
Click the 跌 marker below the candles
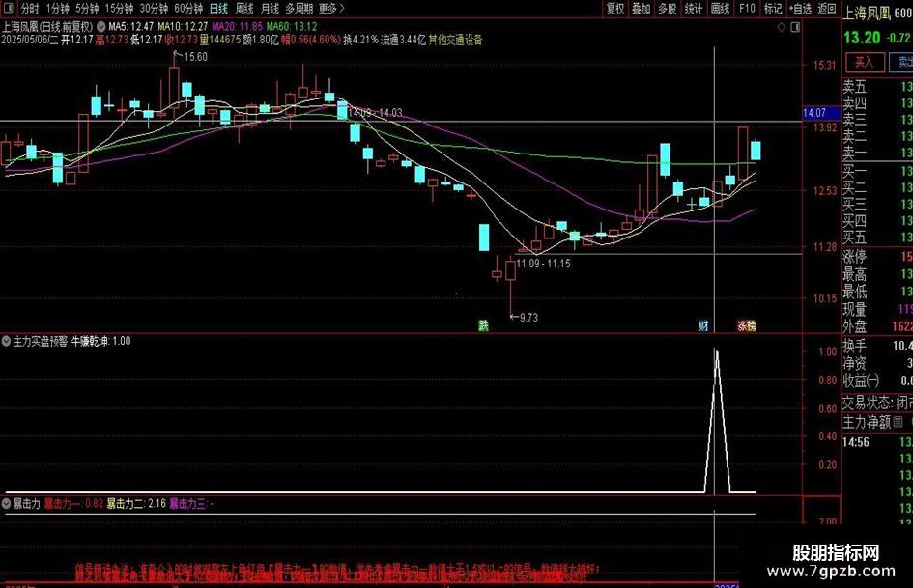coord(483,325)
